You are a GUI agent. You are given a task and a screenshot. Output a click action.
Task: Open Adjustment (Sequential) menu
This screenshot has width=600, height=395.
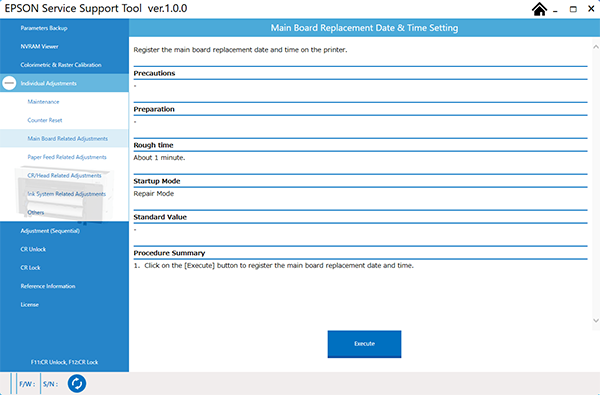point(64,231)
